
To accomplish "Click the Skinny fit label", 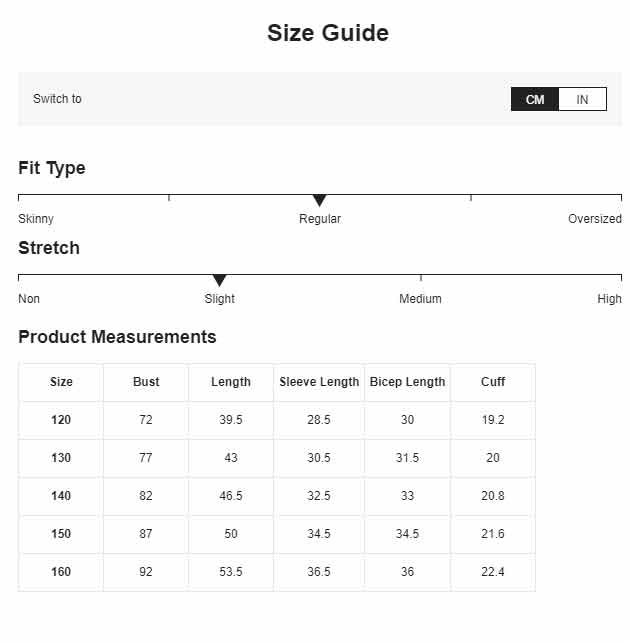I will click(x=36, y=219).
